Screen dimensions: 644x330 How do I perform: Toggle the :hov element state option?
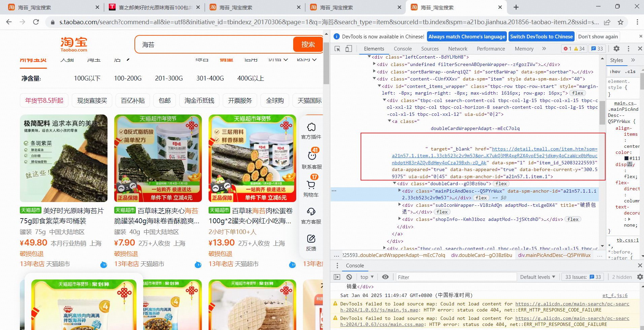point(615,71)
